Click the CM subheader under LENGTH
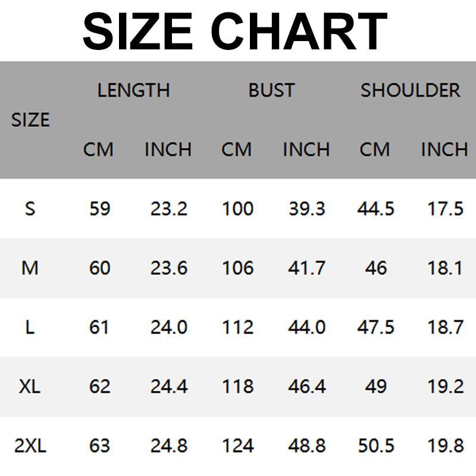 click(98, 149)
